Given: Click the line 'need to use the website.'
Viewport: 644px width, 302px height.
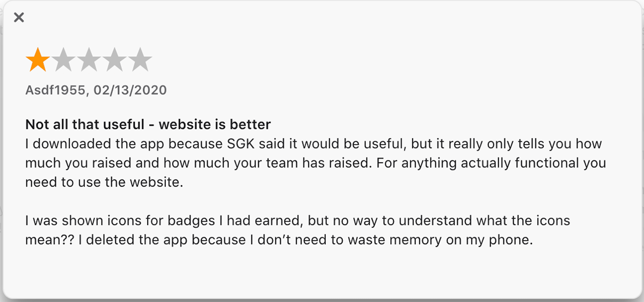Looking at the screenshot, I should (105, 182).
